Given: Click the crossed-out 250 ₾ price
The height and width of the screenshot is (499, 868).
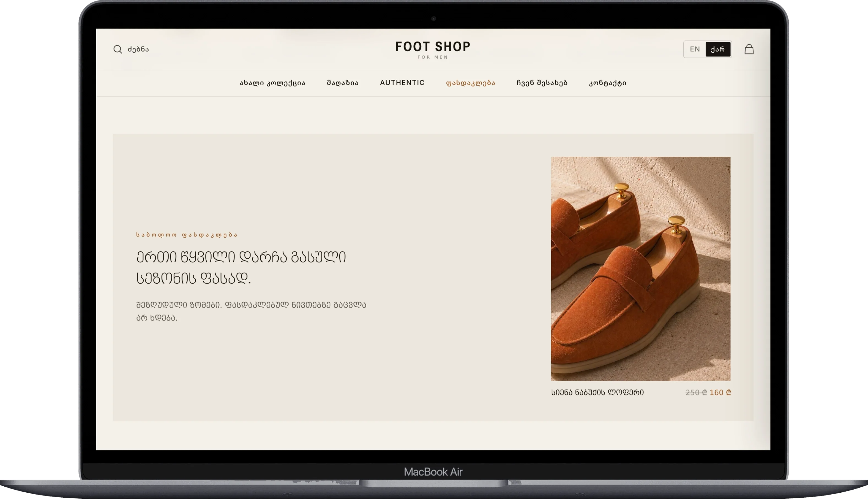Looking at the screenshot, I should (x=696, y=392).
